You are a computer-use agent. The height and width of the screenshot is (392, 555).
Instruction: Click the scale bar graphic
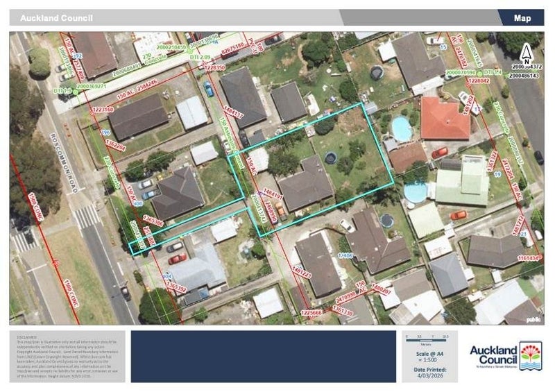click(x=427, y=340)
